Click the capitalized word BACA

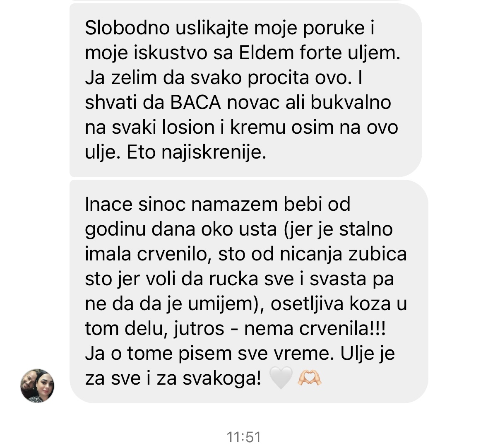tap(195, 102)
